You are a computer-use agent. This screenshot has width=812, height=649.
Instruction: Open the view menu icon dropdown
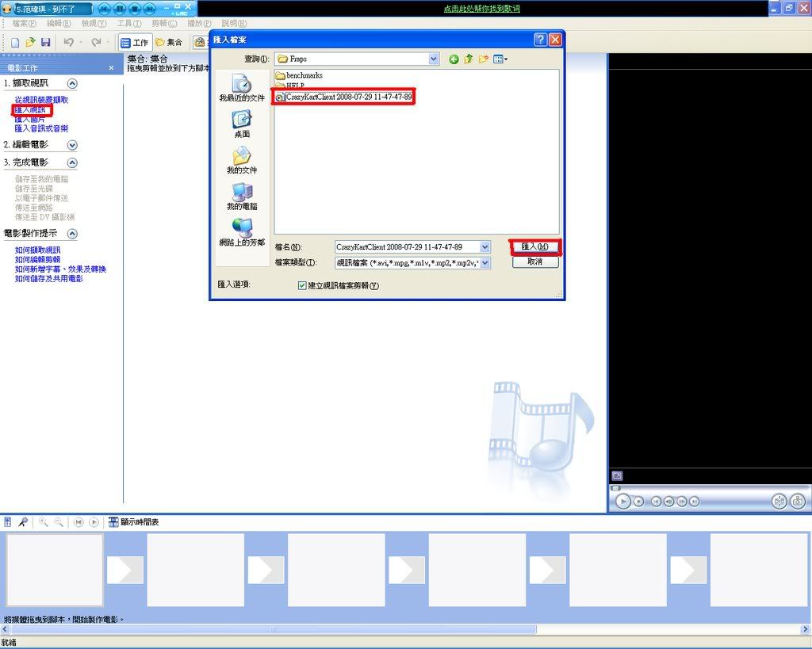pos(500,59)
